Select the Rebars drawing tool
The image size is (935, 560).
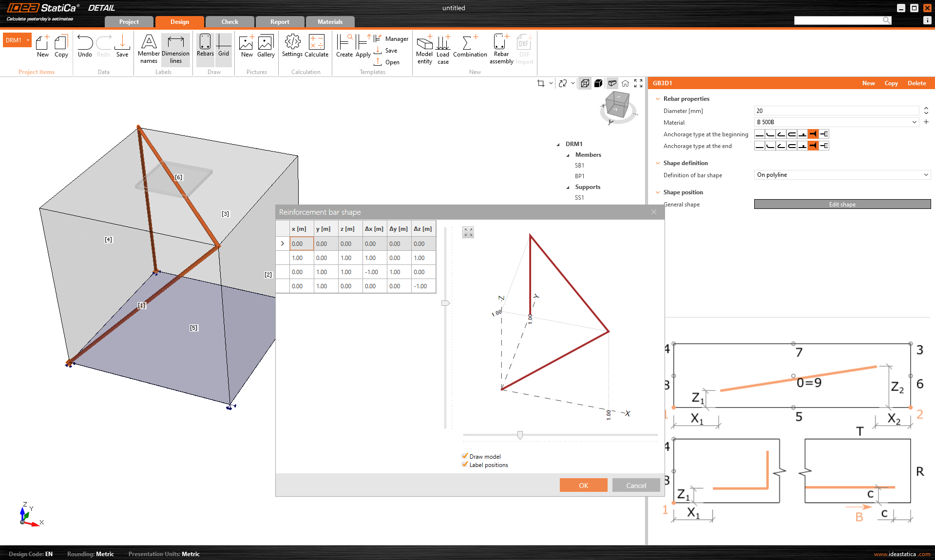pos(205,47)
